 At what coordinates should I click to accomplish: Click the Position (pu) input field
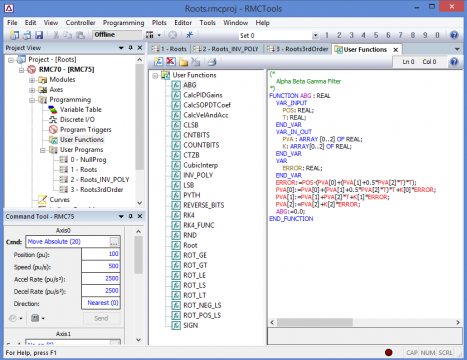click(101, 254)
